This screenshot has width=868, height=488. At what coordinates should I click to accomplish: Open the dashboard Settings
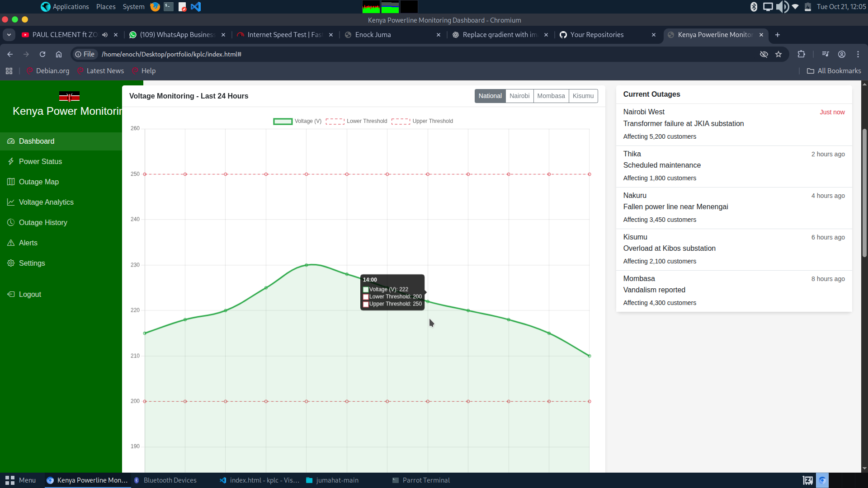click(x=32, y=263)
